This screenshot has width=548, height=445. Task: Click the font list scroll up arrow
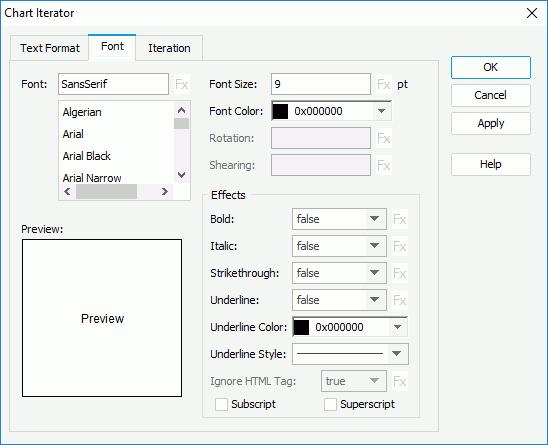tap(181, 110)
